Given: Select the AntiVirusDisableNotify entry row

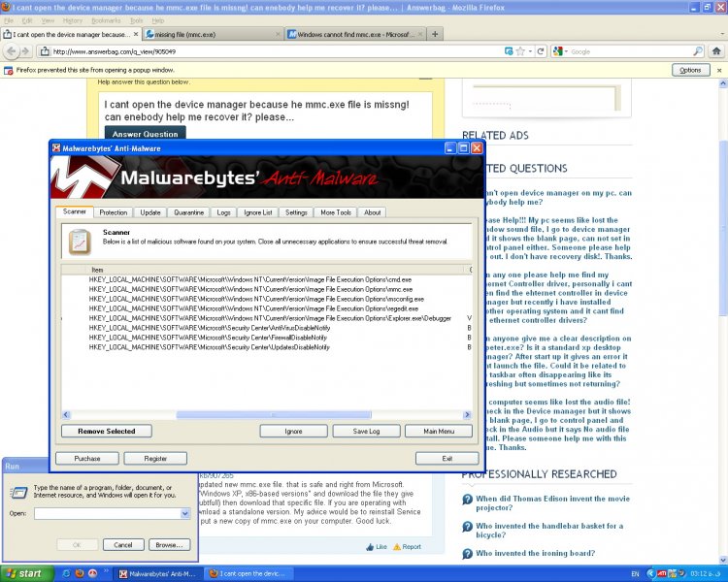Looking at the screenshot, I should [x=267, y=328].
